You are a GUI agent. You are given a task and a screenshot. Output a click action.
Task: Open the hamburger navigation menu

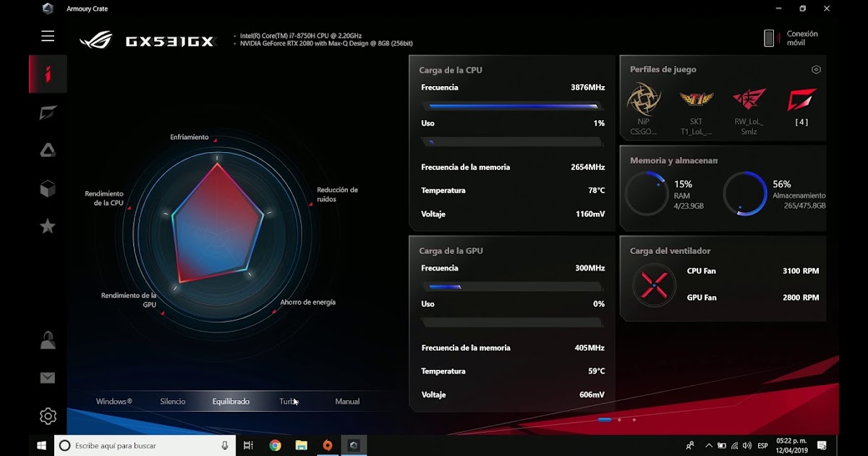point(48,36)
